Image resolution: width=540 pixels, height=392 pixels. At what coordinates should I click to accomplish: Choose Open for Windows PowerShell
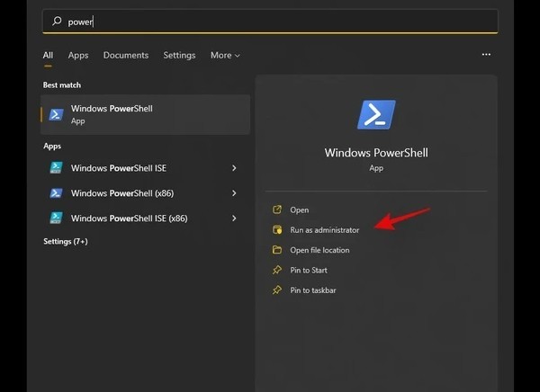coord(300,210)
